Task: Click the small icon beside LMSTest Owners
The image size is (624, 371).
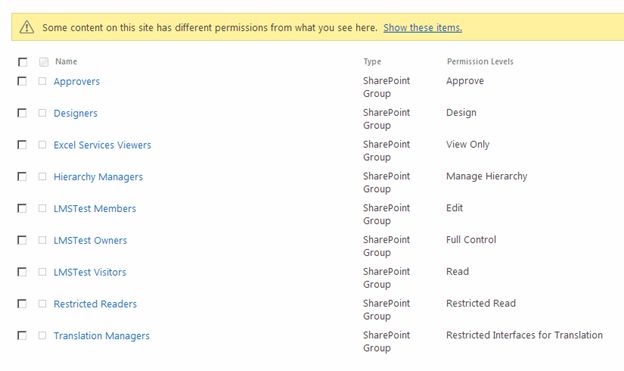Action: tap(42, 240)
